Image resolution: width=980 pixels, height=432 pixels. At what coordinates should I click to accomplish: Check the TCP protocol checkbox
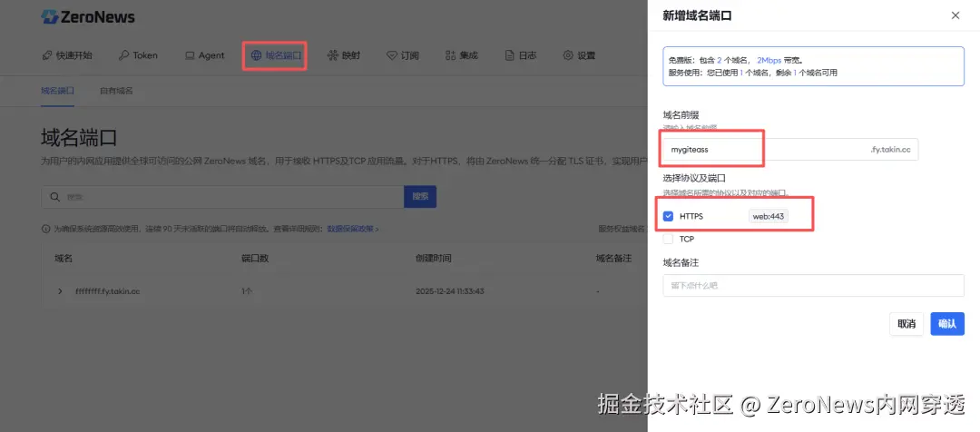668,239
